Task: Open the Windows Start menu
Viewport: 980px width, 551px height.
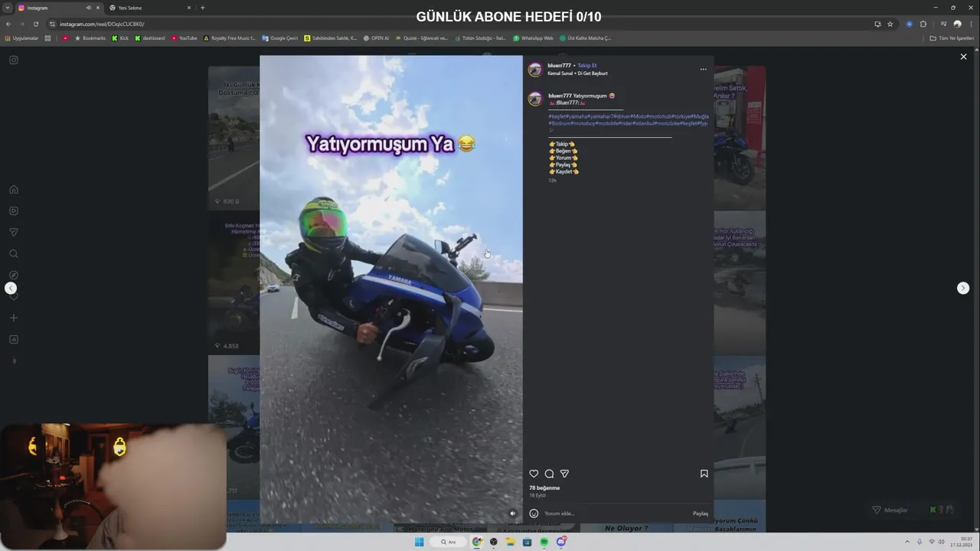Action: 419,542
